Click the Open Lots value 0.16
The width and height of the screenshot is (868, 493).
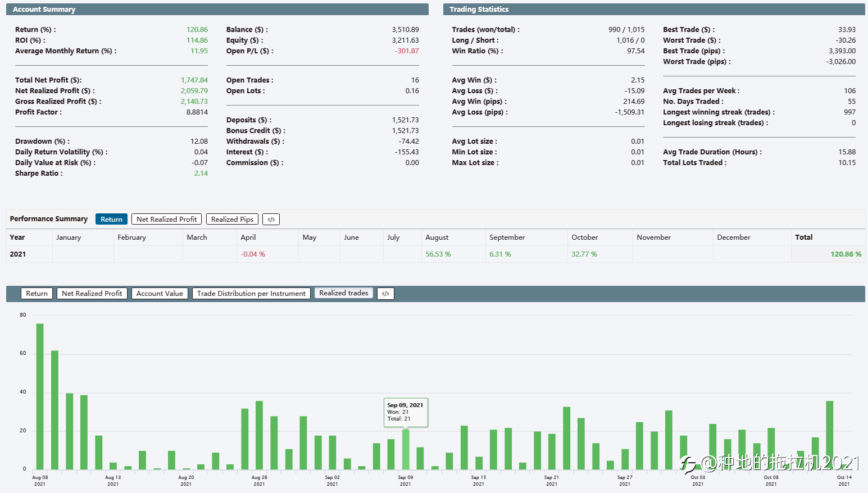[x=412, y=91]
